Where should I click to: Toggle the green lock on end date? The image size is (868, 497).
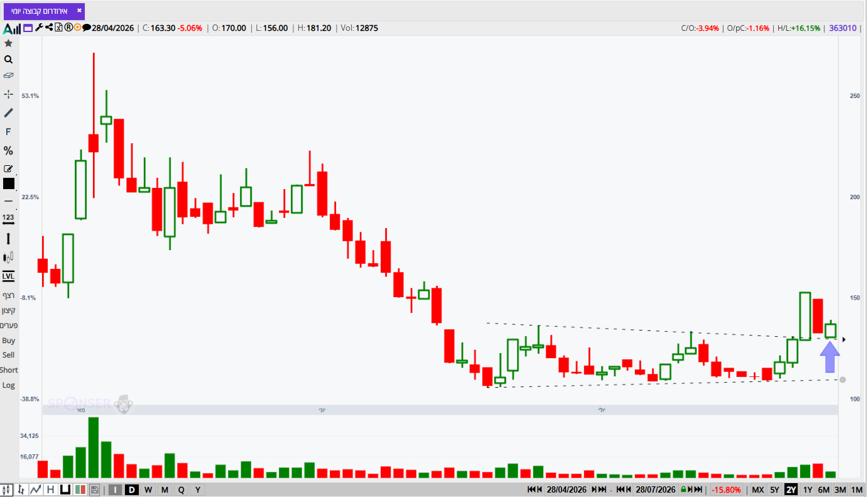[x=683, y=489]
